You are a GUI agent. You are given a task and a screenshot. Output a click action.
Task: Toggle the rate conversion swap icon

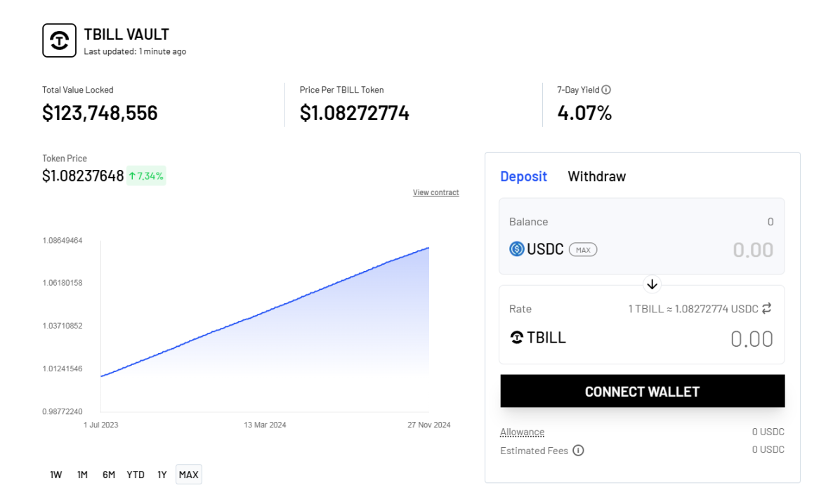click(767, 308)
